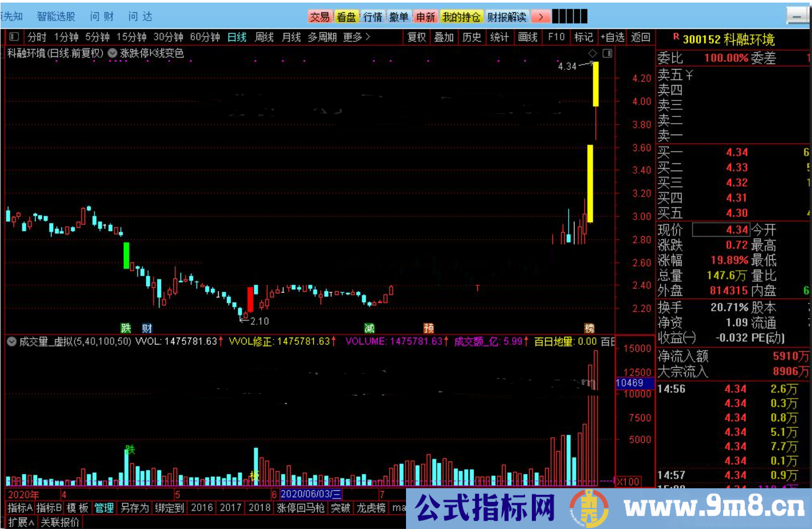Select the 15分钟 period
The width and height of the screenshot is (812, 529).
[x=131, y=37]
